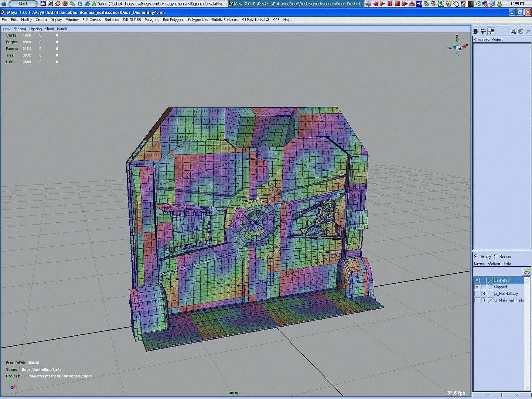Open the Edit Polygons menu
The width and height of the screenshot is (532, 399).
[173, 20]
